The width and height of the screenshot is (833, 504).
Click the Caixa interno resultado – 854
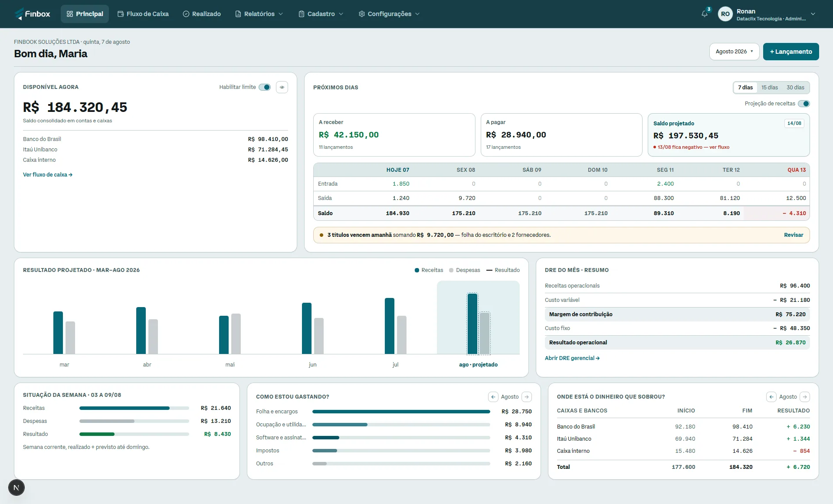pyautogui.click(x=801, y=451)
